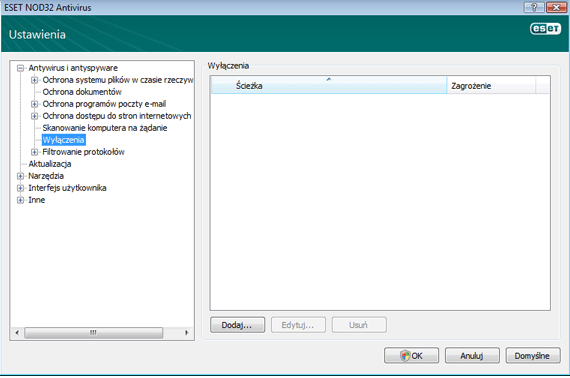Restore defaults with the Domyślne button
The height and width of the screenshot is (378, 570).
pos(533,355)
